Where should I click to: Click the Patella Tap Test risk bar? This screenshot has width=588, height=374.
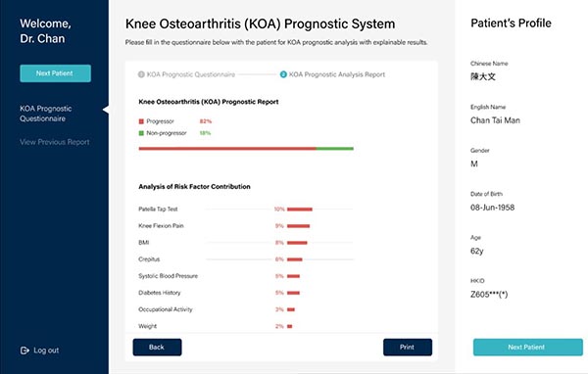point(300,210)
